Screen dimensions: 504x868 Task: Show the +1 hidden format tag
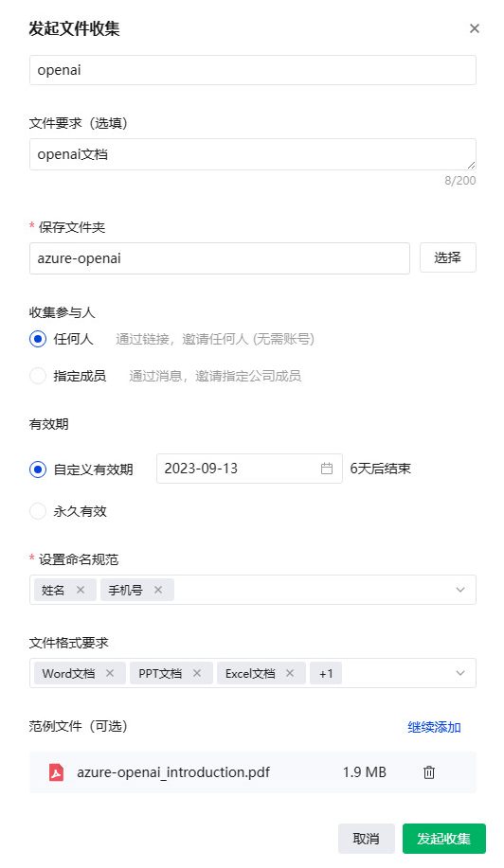tap(326, 673)
